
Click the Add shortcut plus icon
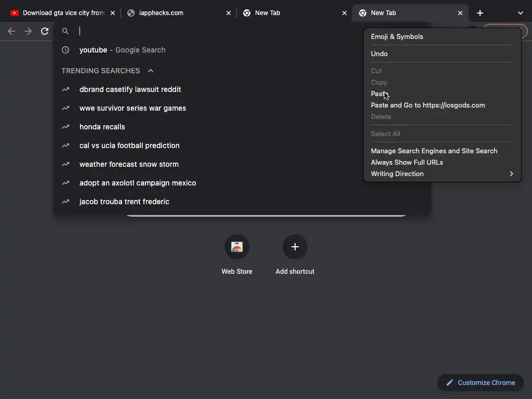click(295, 247)
